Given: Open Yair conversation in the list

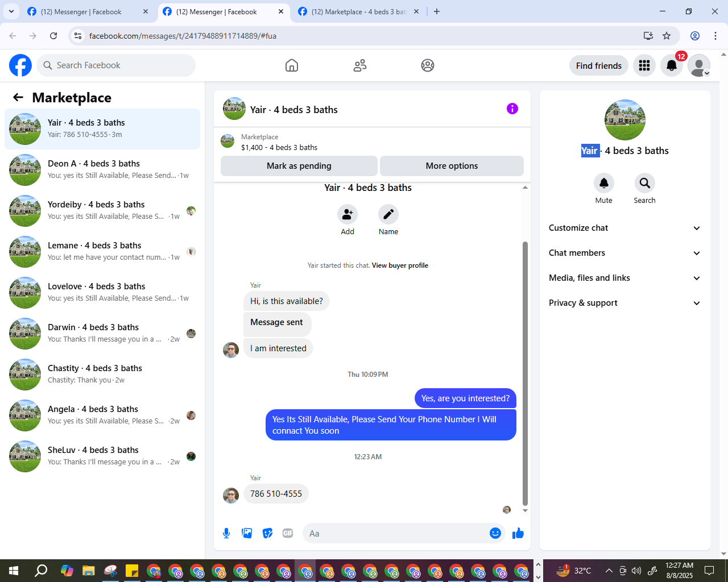Looking at the screenshot, I should point(102,129).
